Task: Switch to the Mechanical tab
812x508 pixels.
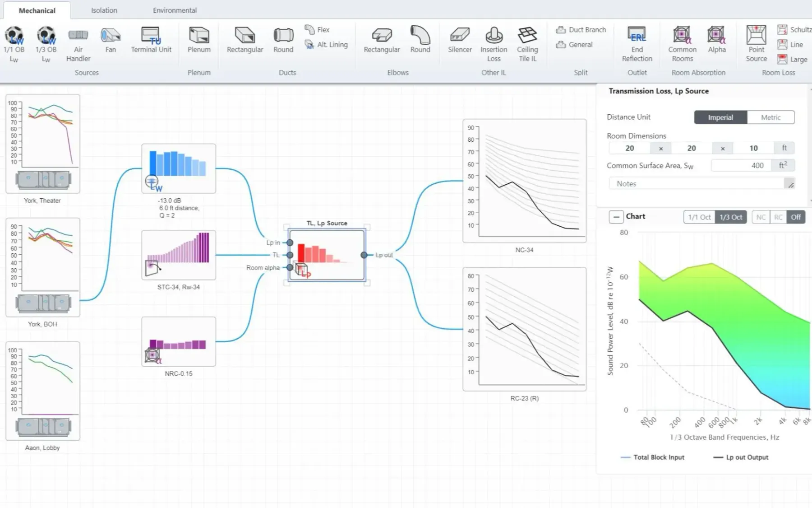Action: coord(37,10)
